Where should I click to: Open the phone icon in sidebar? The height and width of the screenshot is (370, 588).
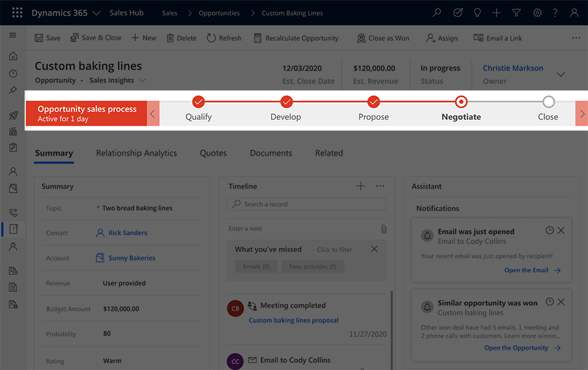click(13, 212)
